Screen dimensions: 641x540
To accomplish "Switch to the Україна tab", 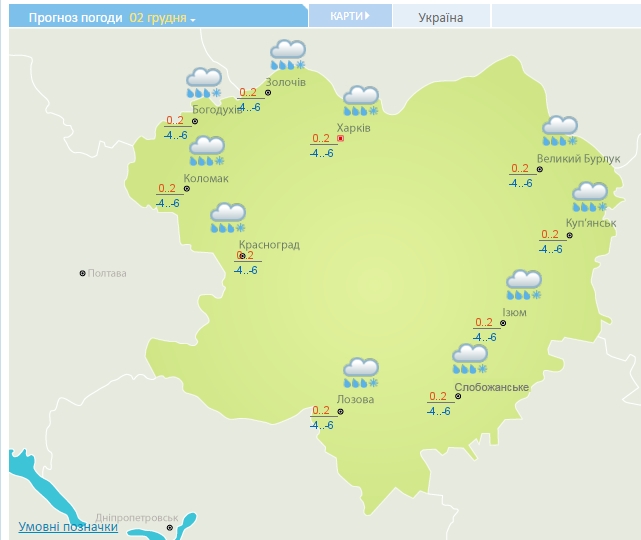I will [x=441, y=17].
